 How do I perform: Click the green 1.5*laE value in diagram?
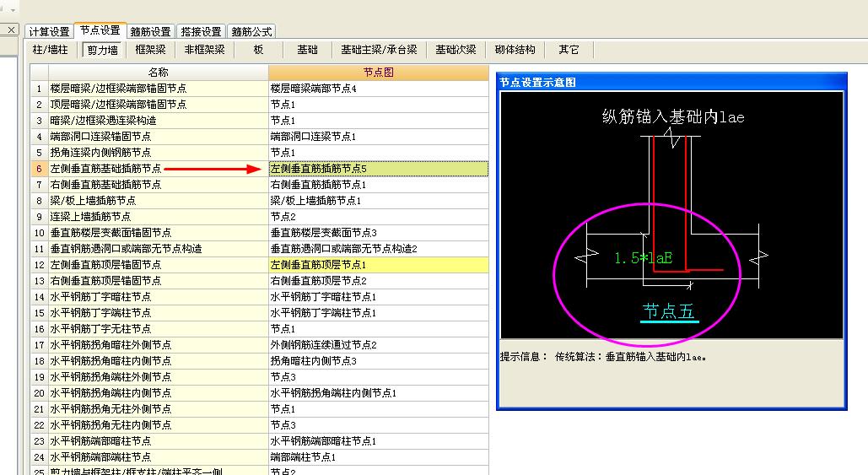644,258
